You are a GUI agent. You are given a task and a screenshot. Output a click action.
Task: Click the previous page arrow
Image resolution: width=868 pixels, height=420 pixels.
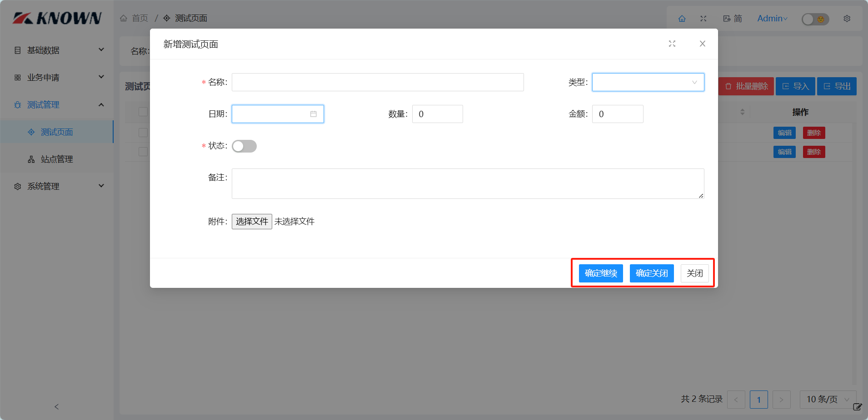(736, 400)
